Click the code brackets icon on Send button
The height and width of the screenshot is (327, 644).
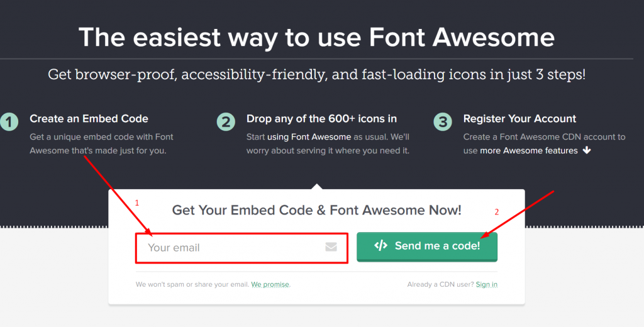pos(380,246)
